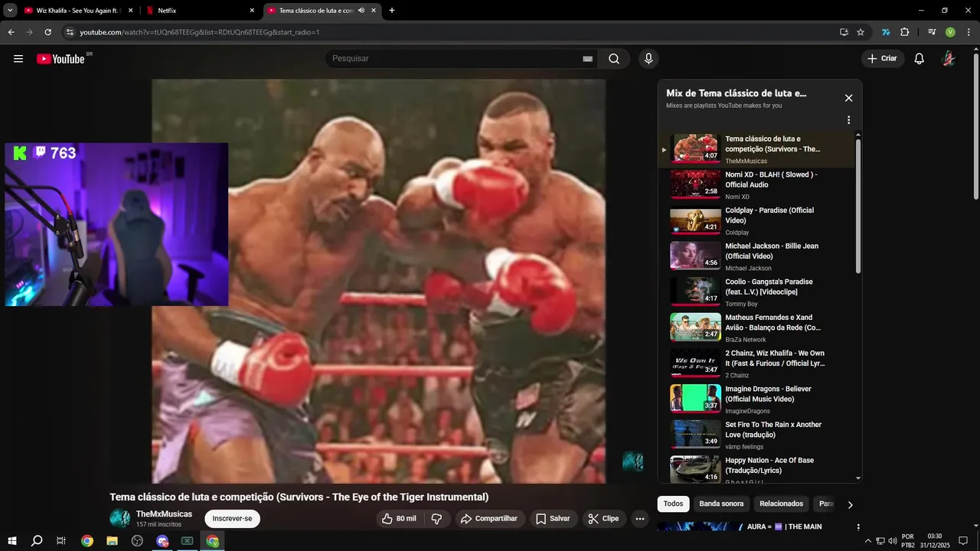This screenshot has height=551, width=980.
Task: Open options for AURA video suggestion
Action: click(x=858, y=527)
